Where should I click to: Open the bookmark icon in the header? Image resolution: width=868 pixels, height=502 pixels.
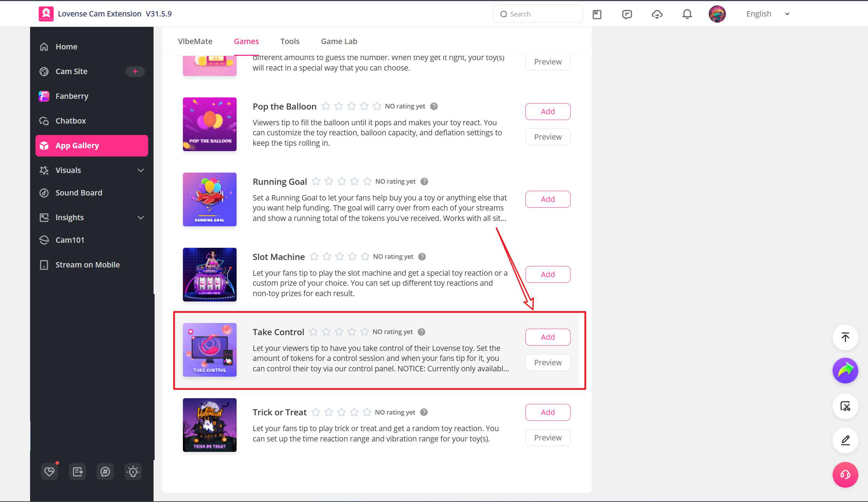point(597,14)
